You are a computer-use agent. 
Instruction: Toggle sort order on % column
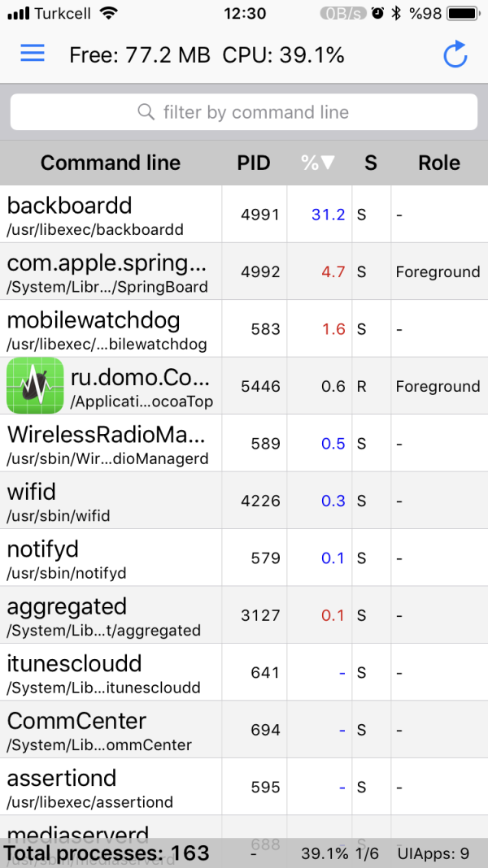pyautogui.click(x=318, y=163)
